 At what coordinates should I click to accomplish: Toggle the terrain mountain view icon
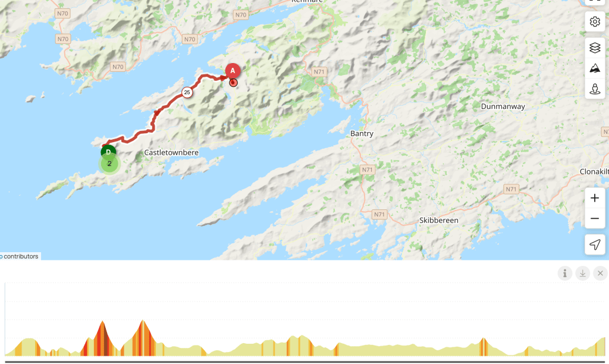click(595, 68)
